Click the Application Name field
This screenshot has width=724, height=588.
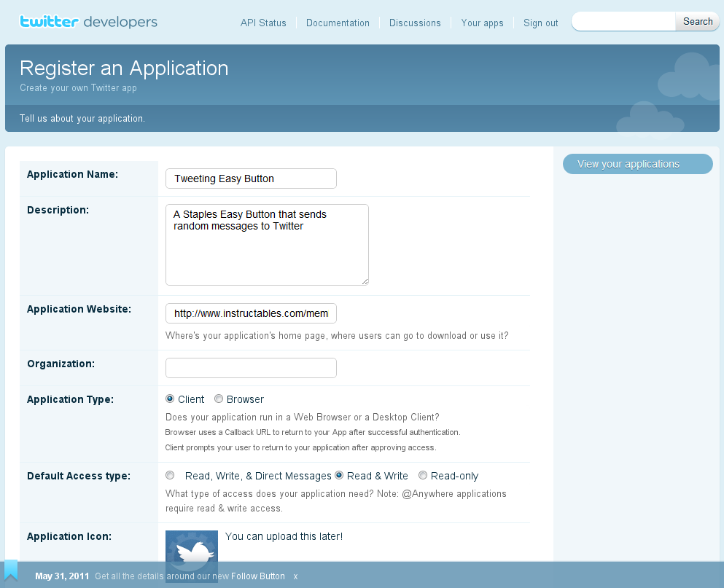click(252, 179)
